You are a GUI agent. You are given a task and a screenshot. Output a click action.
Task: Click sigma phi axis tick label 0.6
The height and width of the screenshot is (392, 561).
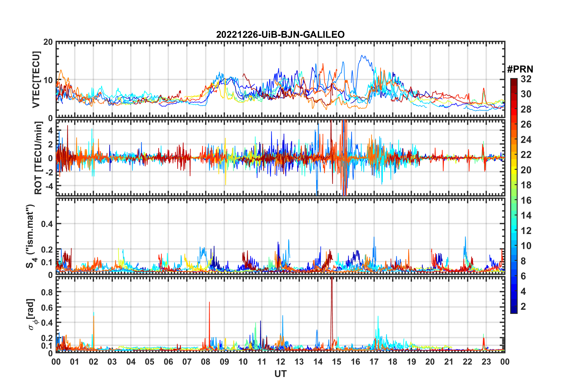coord(47,307)
